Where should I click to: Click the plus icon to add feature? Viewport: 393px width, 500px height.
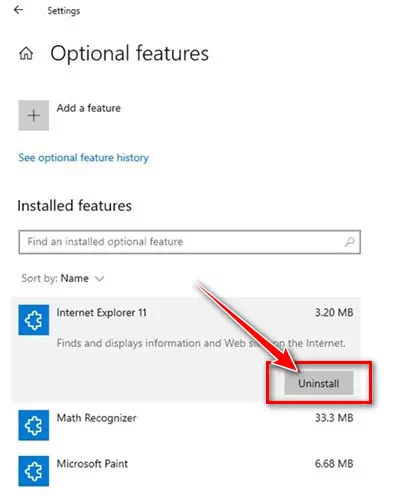coord(34,115)
